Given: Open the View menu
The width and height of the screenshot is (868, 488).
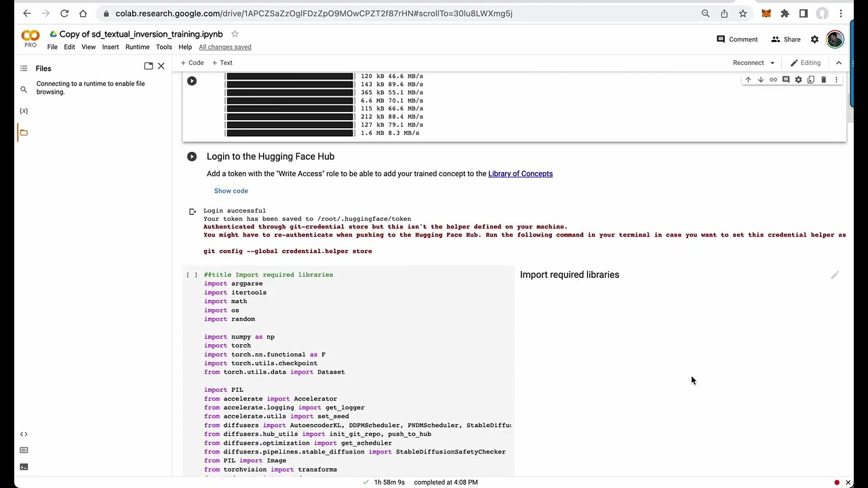Looking at the screenshot, I should (89, 47).
